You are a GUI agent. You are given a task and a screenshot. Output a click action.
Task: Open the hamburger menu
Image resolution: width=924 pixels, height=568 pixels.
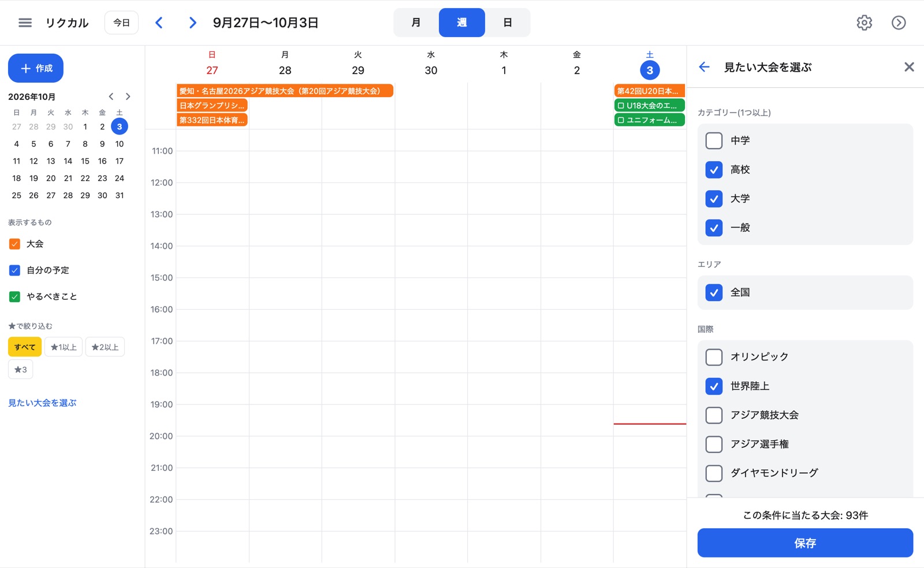tap(25, 23)
